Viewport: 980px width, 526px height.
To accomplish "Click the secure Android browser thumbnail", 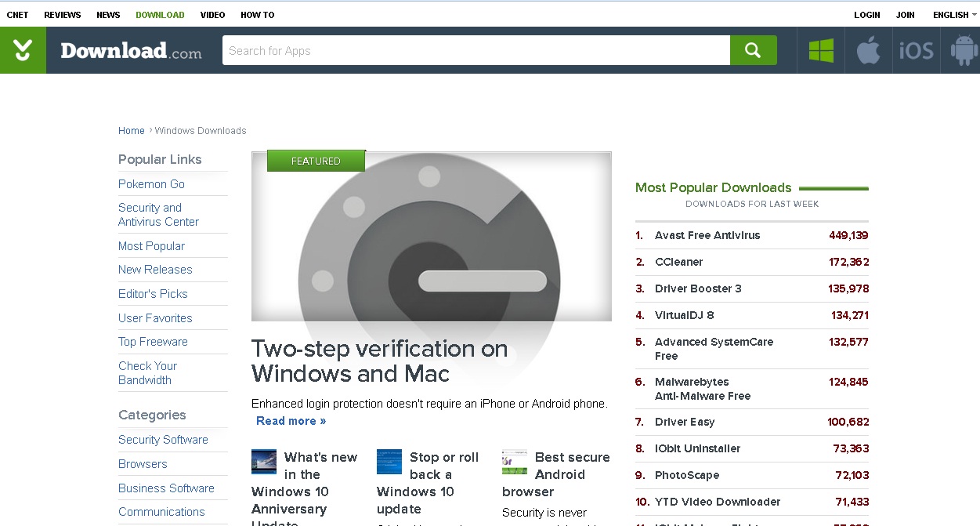I will (515, 462).
